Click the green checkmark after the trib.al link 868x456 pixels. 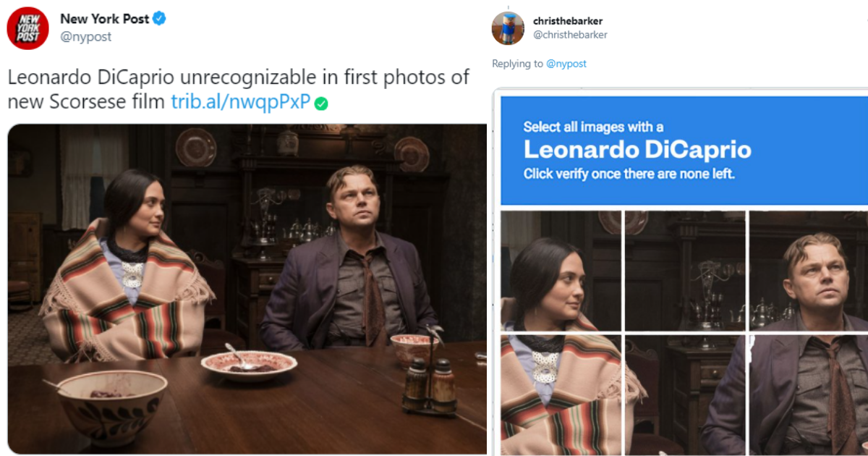point(322,104)
